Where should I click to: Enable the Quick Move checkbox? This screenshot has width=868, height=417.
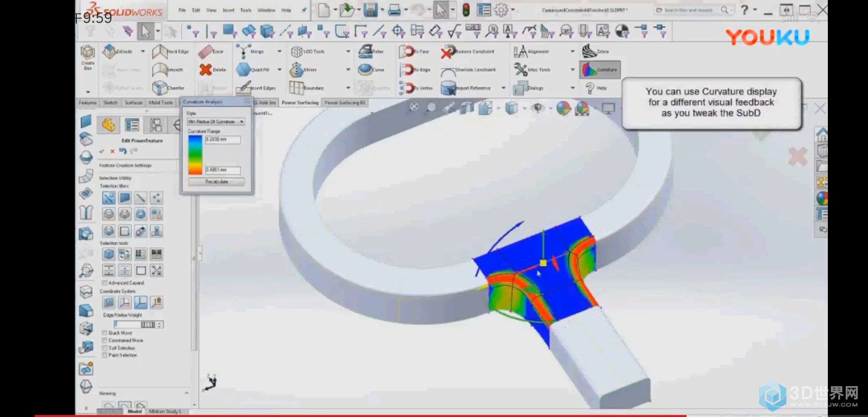104,333
